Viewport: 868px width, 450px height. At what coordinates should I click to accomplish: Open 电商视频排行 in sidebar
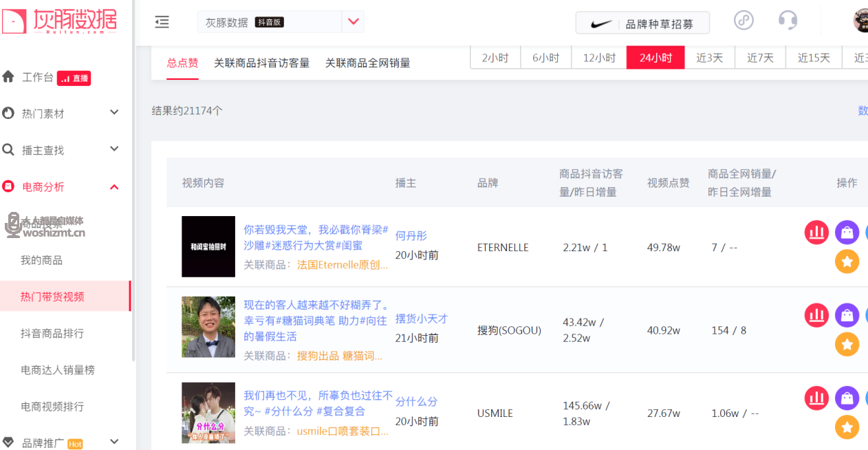pyautogui.click(x=52, y=406)
